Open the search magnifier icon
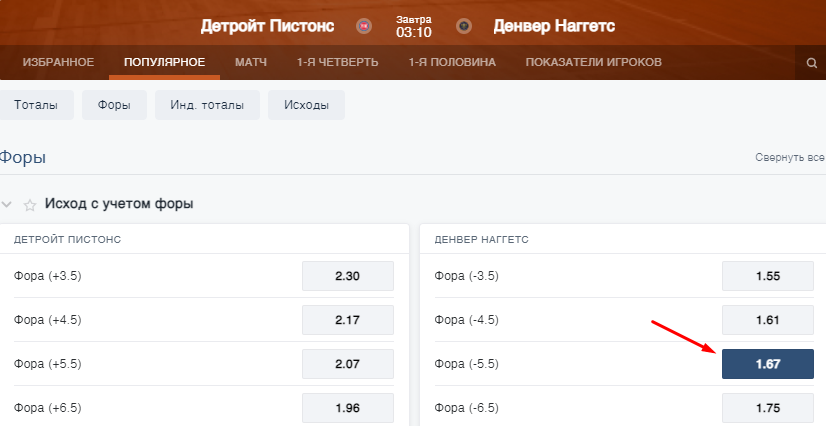 click(811, 63)
